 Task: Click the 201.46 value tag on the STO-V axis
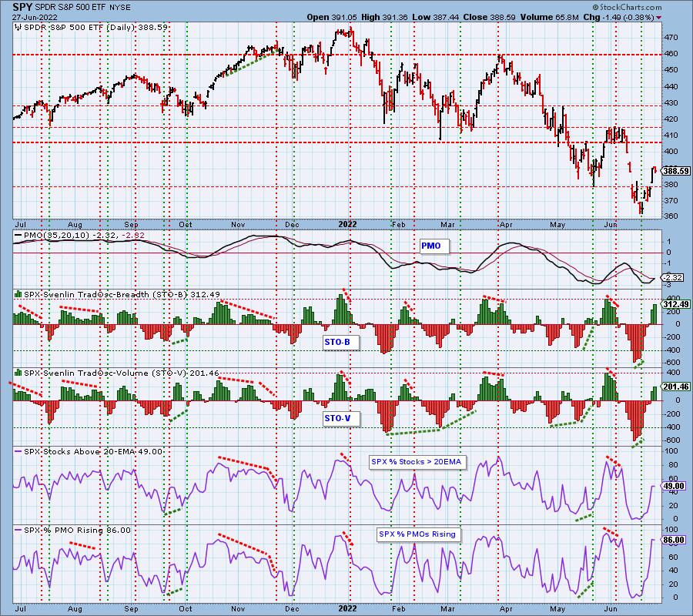[676, 387]
